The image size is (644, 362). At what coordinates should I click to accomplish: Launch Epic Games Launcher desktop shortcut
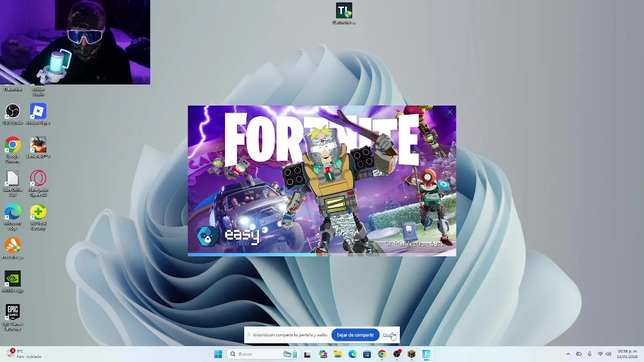click(13, 317)
